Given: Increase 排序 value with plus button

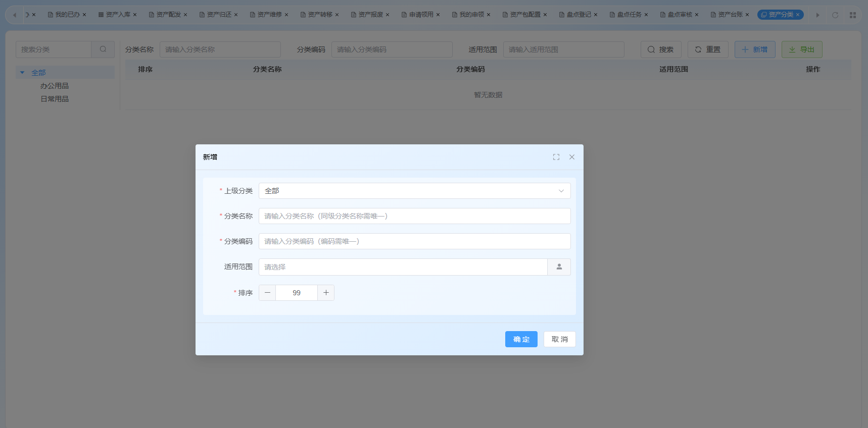Looking at the screenshot, I should 326,293.
